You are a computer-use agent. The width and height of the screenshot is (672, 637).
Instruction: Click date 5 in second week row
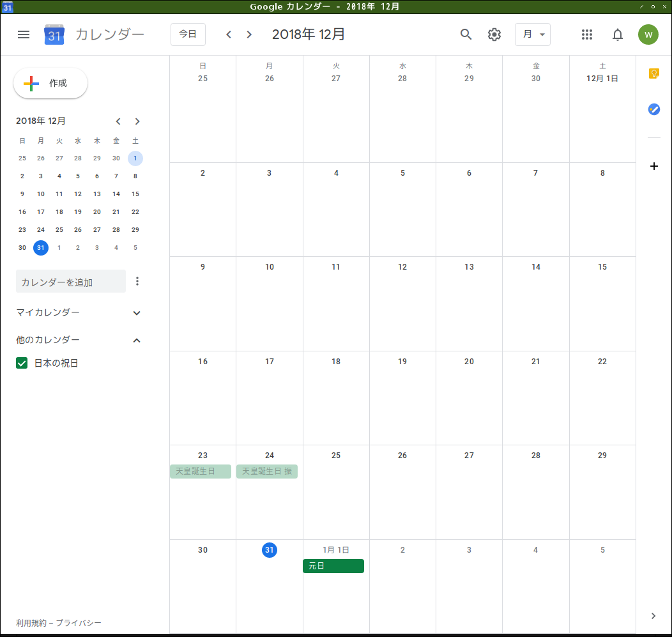tap(402, 173)
